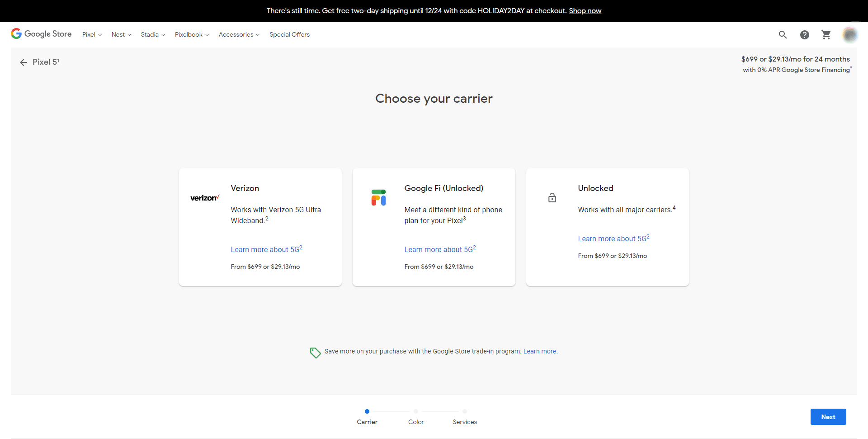The width and height of the screenshot is (868, 439).
Task: Open Google Fi's Learn more about 5G link
Action: (440, 249)
